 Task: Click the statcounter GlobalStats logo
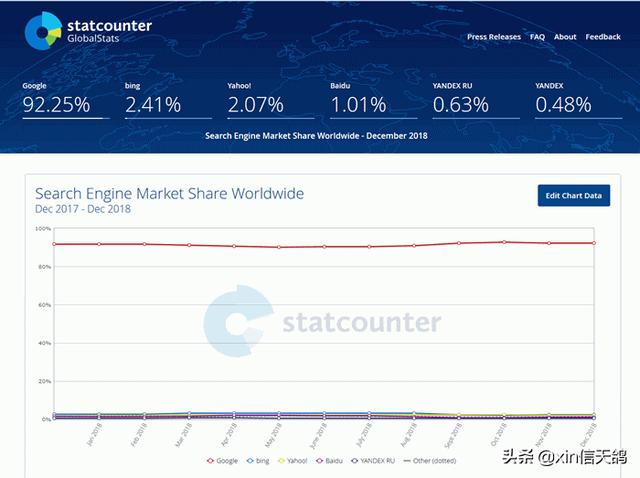pos(88,31)
